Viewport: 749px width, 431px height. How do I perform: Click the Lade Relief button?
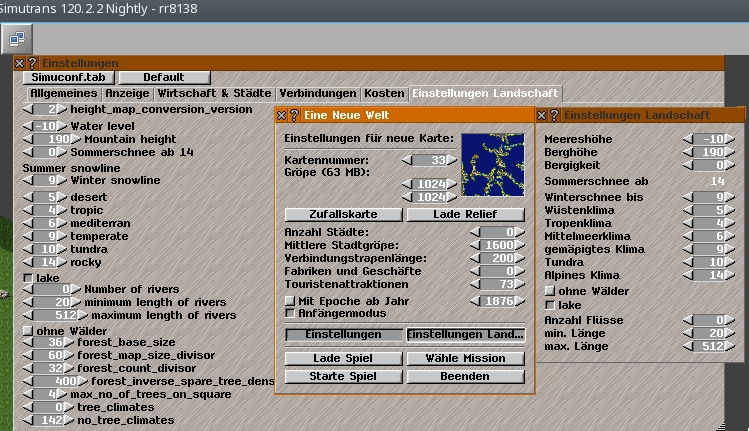click(465, 215)
